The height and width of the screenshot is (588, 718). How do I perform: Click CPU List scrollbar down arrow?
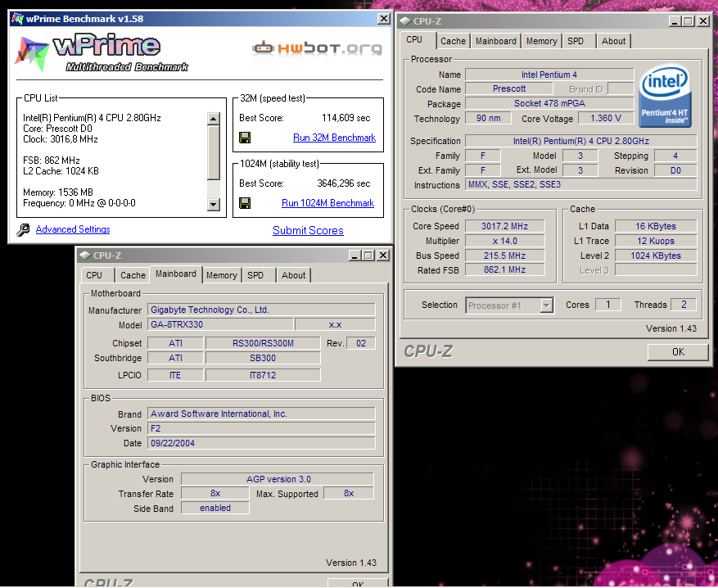click(214, 204)
